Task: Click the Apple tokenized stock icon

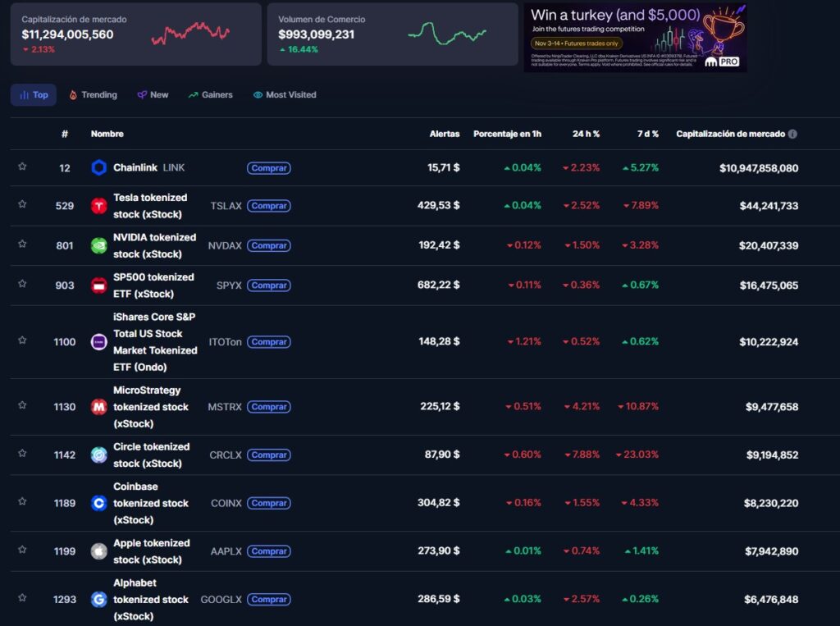Action: (98, 551)
